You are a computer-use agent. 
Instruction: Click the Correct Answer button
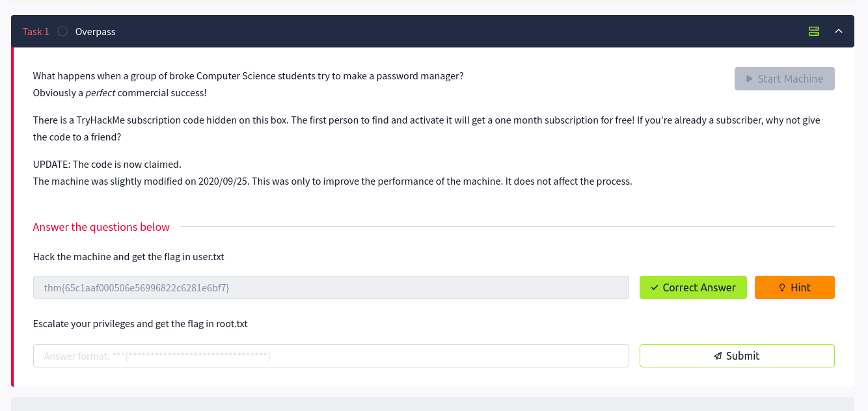point(692,287)
